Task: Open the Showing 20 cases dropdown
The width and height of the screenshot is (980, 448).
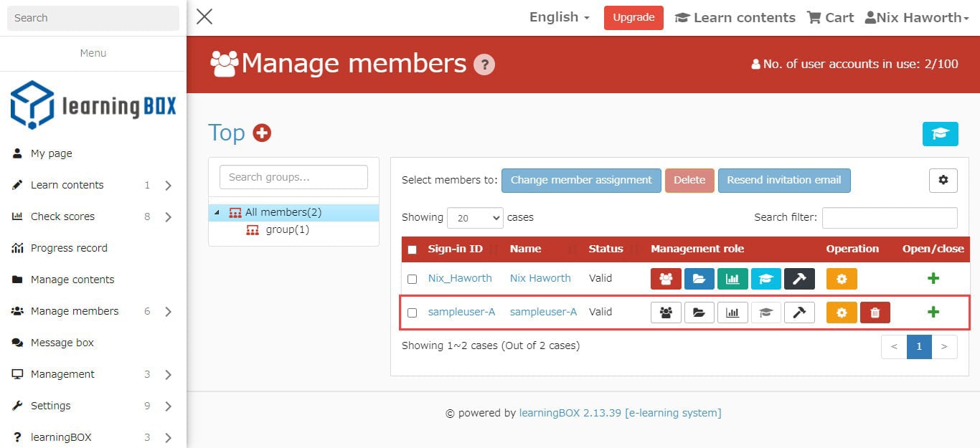Action: pyautogui.click(x=475, y=218)
